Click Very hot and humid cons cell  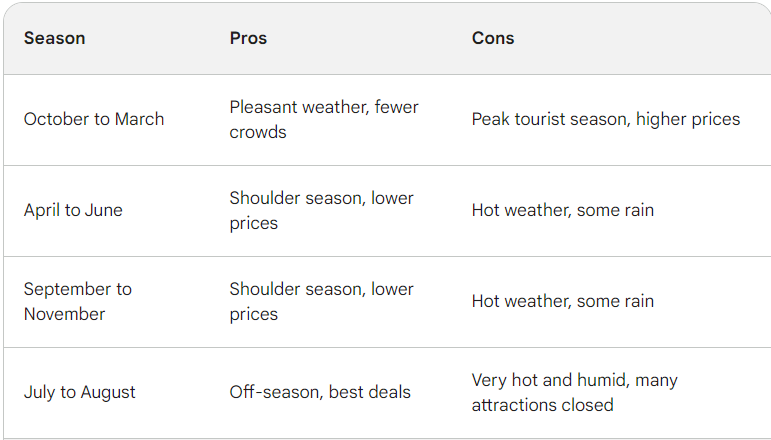tap(575, 392)
